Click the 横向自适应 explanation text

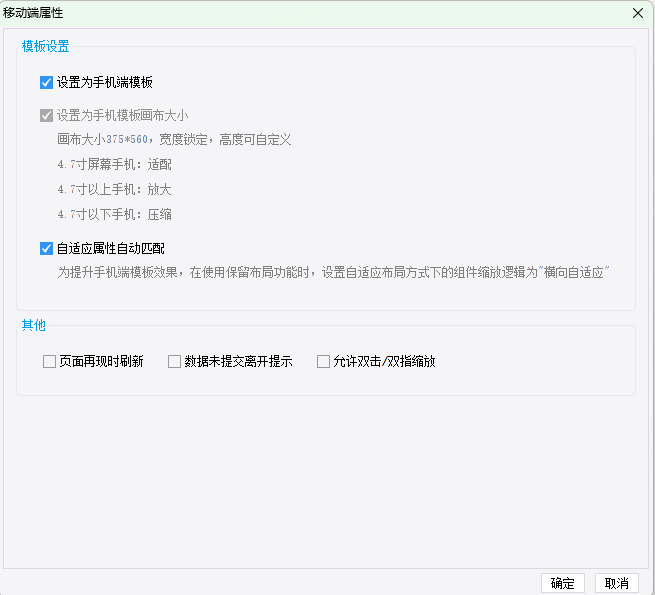tap(333, 272)
